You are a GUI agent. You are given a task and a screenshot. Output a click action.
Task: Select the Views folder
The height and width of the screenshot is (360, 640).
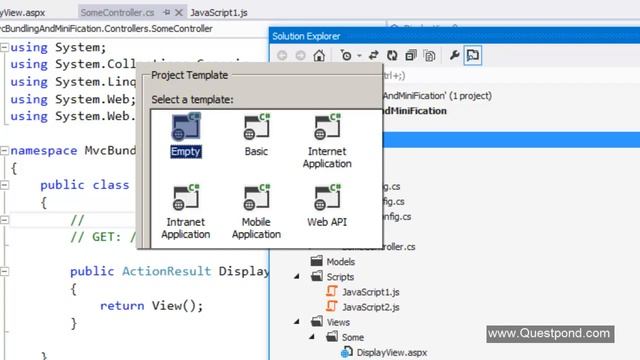338,322
